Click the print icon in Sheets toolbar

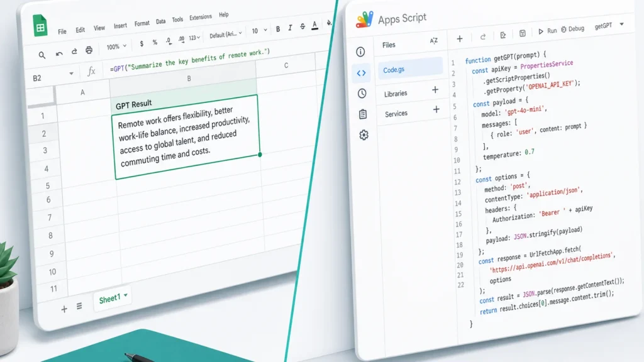tap(89, 50)
